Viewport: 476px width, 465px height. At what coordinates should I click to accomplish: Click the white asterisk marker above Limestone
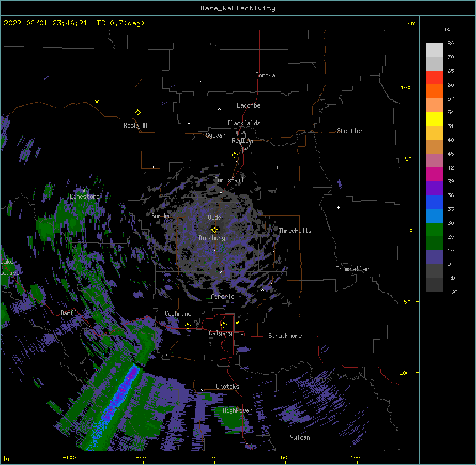click(84, 191)
